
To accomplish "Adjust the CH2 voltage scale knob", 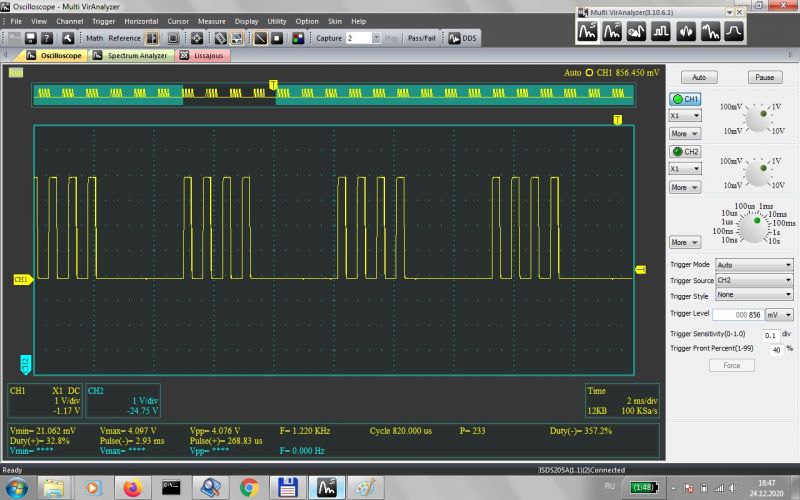I will 758,173.
